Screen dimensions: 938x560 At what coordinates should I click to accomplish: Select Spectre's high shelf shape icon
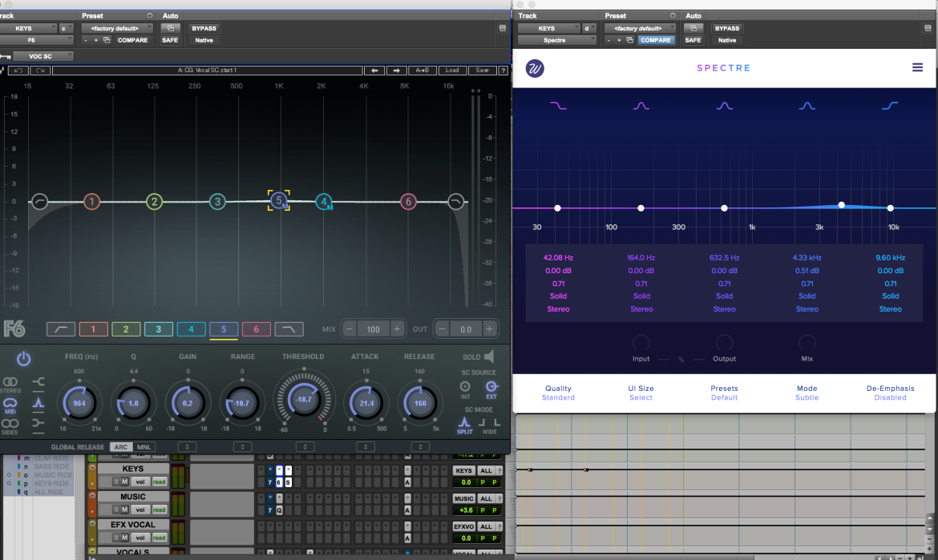tap(890, 106)
